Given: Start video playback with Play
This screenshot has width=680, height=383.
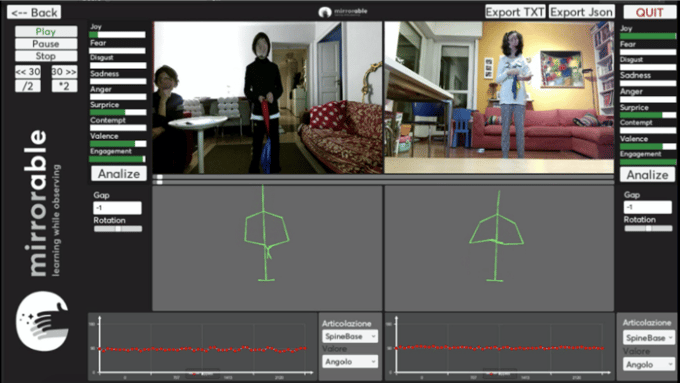Looking at the screenshot, I should 46,31.
